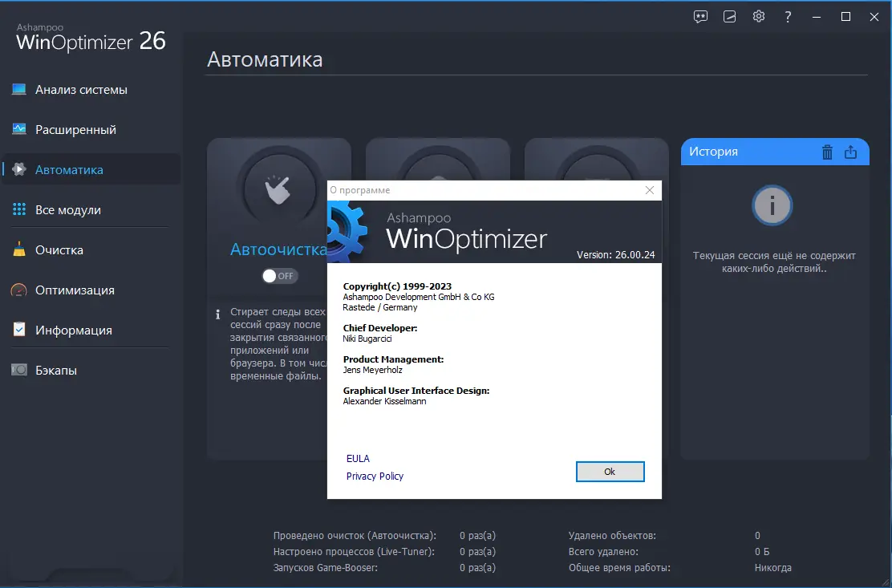Click Version: 26.00.24 text
This screenshot has width=892, height=588.
(615, 255)
